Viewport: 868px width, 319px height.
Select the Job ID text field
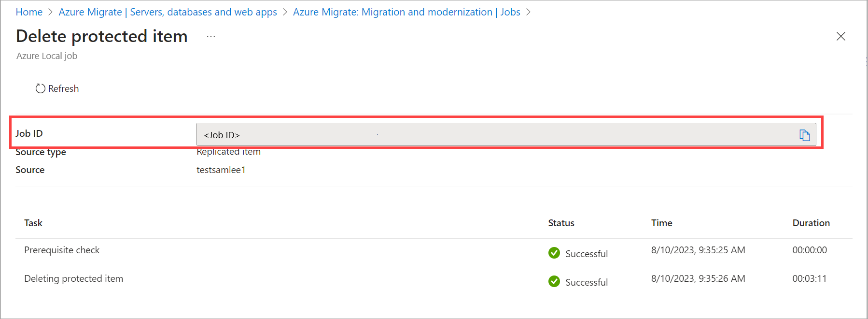point(434,134)
